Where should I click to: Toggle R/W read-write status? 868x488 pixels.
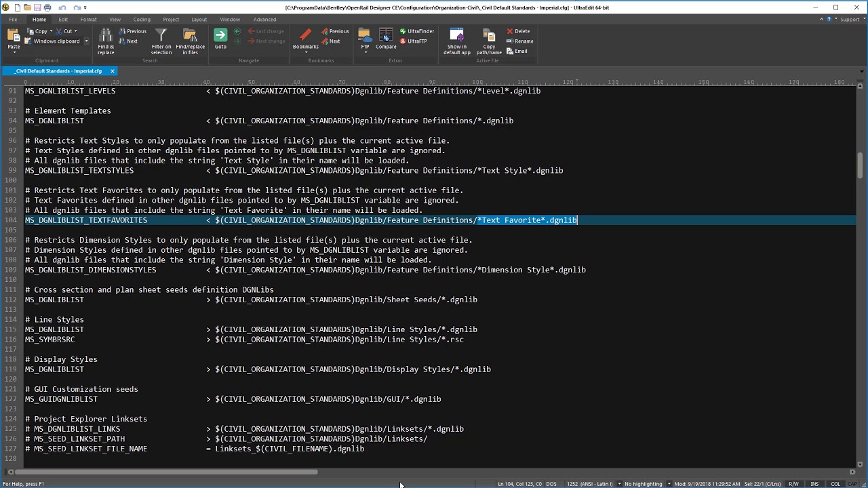[x=793, y=484]
